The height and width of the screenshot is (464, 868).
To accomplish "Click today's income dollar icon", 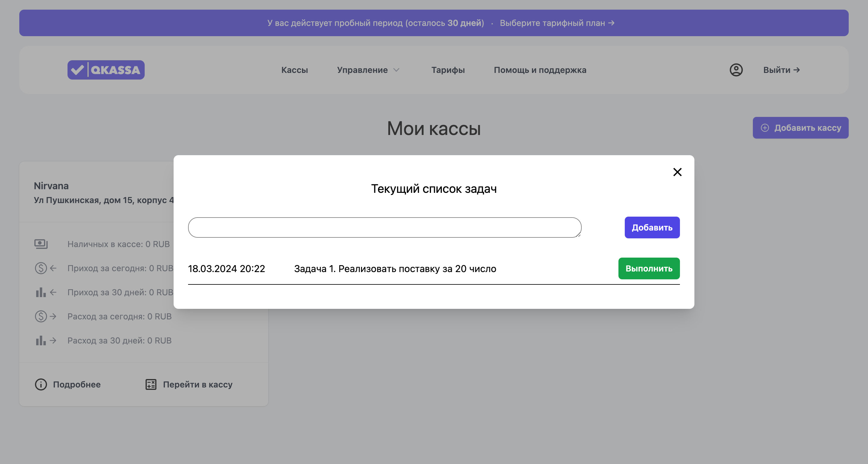I will 41,268.
